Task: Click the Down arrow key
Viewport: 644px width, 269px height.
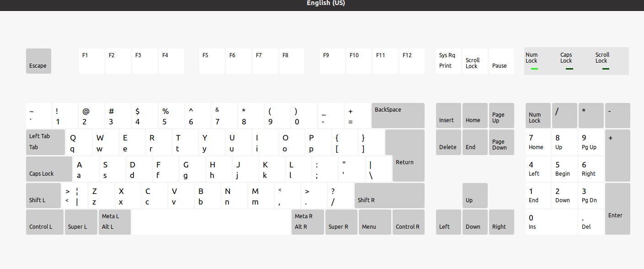Action: pos(475,222)
